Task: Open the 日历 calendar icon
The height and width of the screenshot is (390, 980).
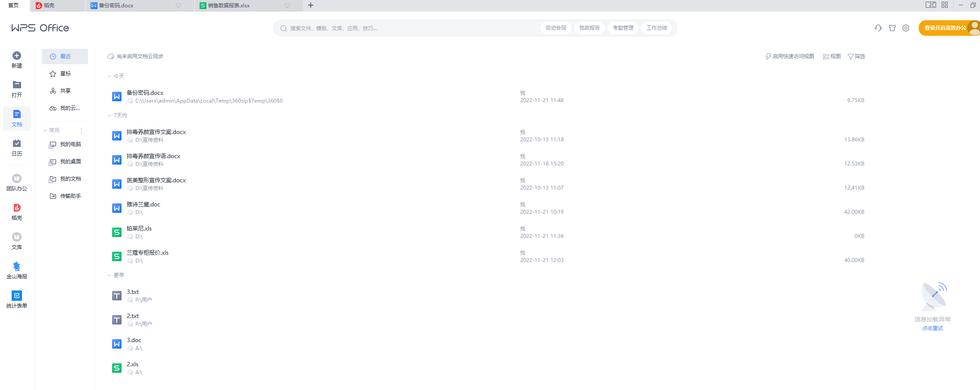Action: click(17, 144)
